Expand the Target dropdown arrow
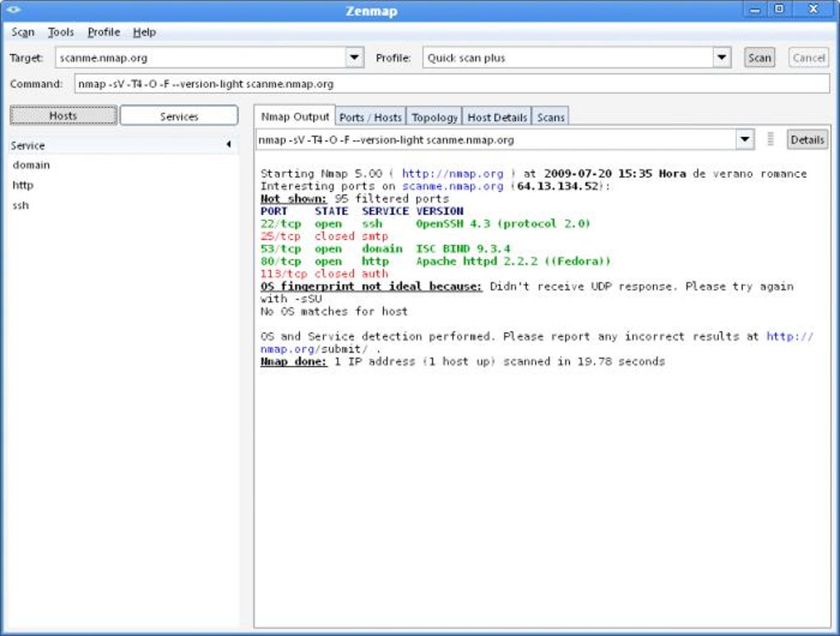Screen dimensions: 840x636 coord(354,58)
